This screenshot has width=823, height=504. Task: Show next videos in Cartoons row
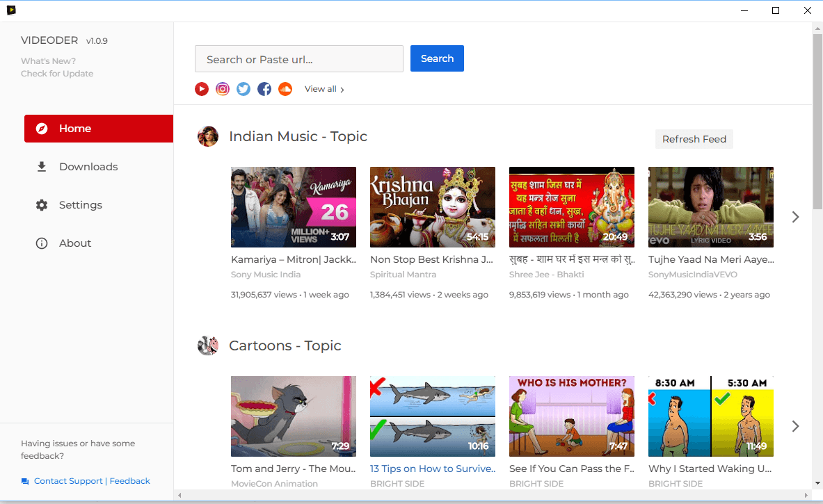pyautogui.click(x=795, y=426)
